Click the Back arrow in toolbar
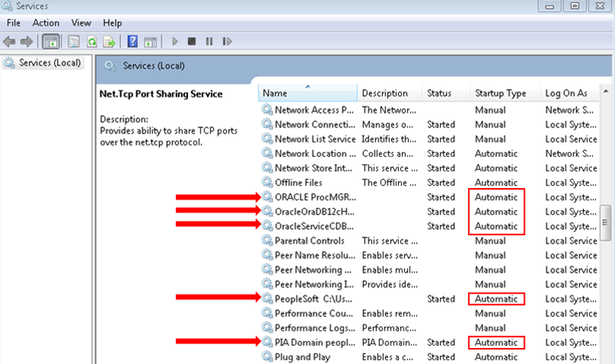Screen dimensions: 615x364 pos(11,41)
